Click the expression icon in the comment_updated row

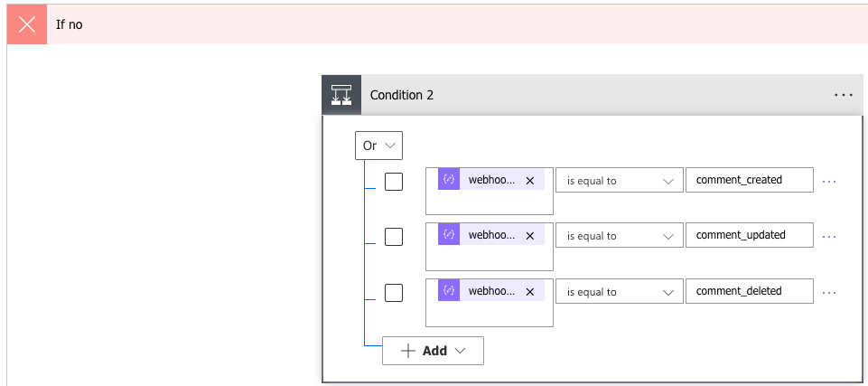coord(449,235)
